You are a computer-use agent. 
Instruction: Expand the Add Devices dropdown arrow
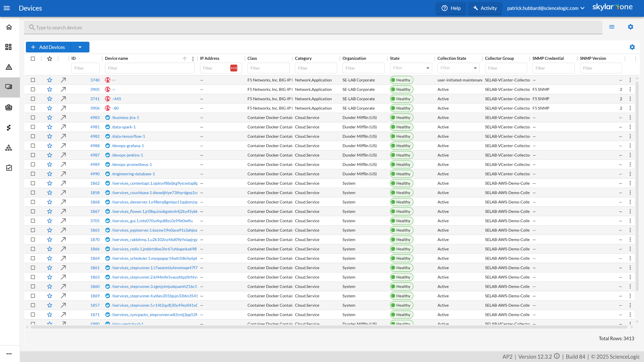tap(80, 47)
